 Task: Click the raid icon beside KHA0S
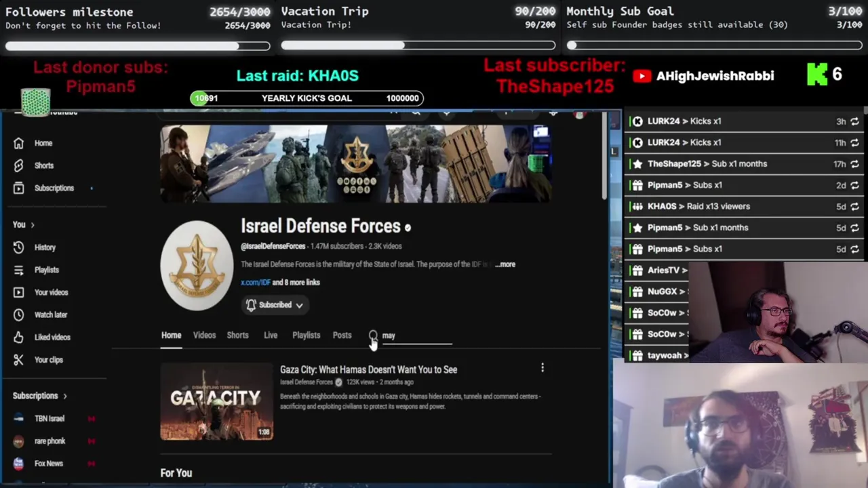tap(637, 206)
